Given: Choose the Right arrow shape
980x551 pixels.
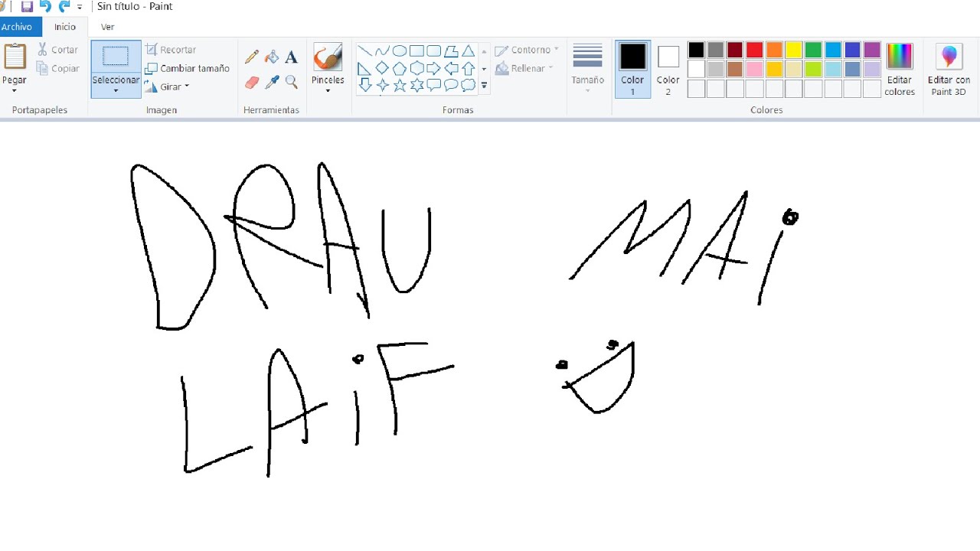Looking at the screenshot, I should pyautogui.click(x=433, y=68).
